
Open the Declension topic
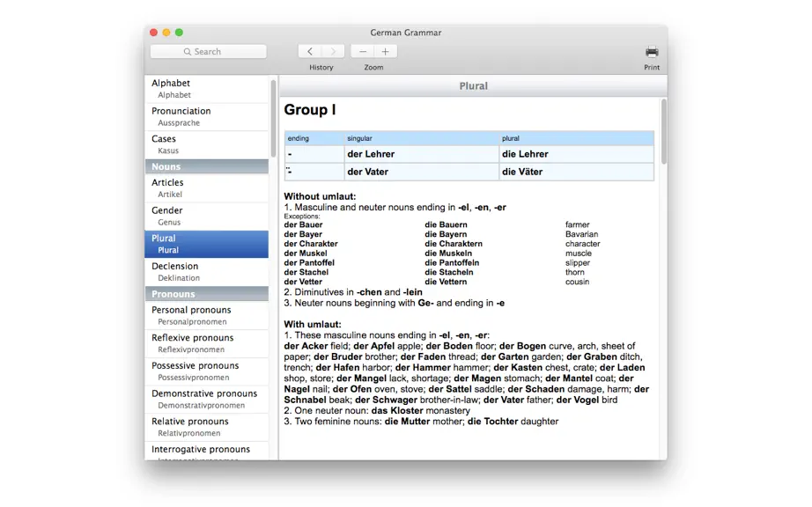[207, 272]
